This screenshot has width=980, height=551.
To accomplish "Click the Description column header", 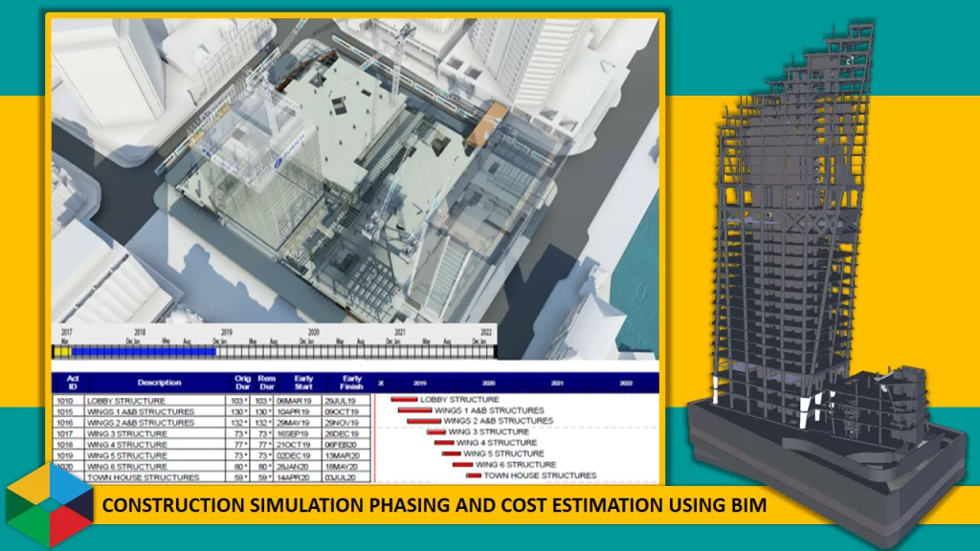I will pyautogui.click(x=158, y=383).
